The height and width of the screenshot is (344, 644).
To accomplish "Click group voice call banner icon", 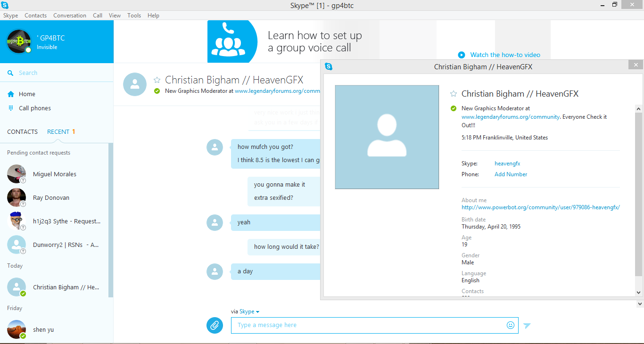I will pos(232,41).
